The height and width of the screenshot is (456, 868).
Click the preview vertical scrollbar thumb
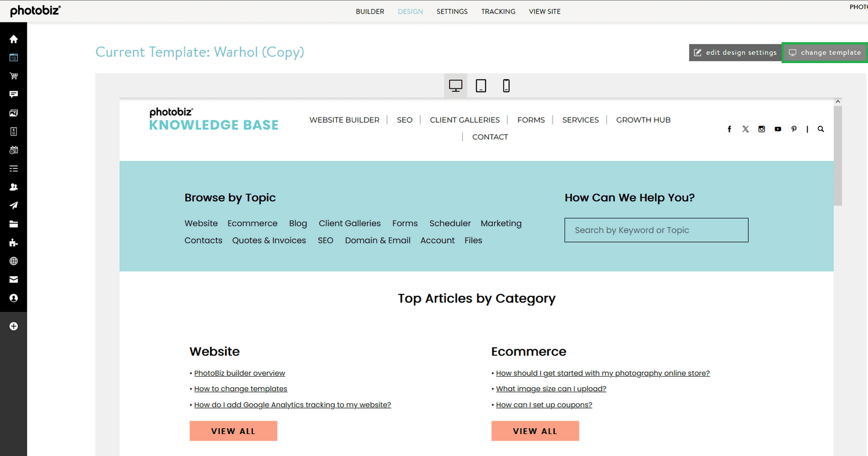click(838, 155)
